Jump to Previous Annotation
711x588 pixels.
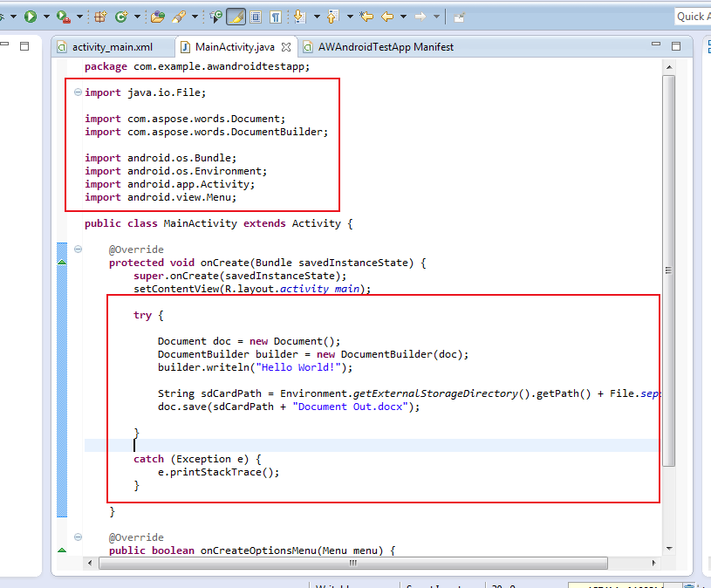332,17
